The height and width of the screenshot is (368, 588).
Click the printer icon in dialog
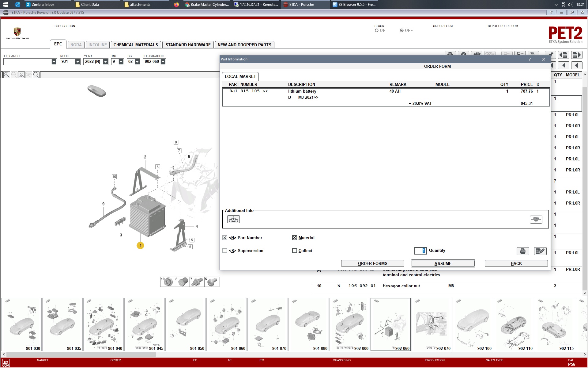pyautogui.click(x=522, y=251)
